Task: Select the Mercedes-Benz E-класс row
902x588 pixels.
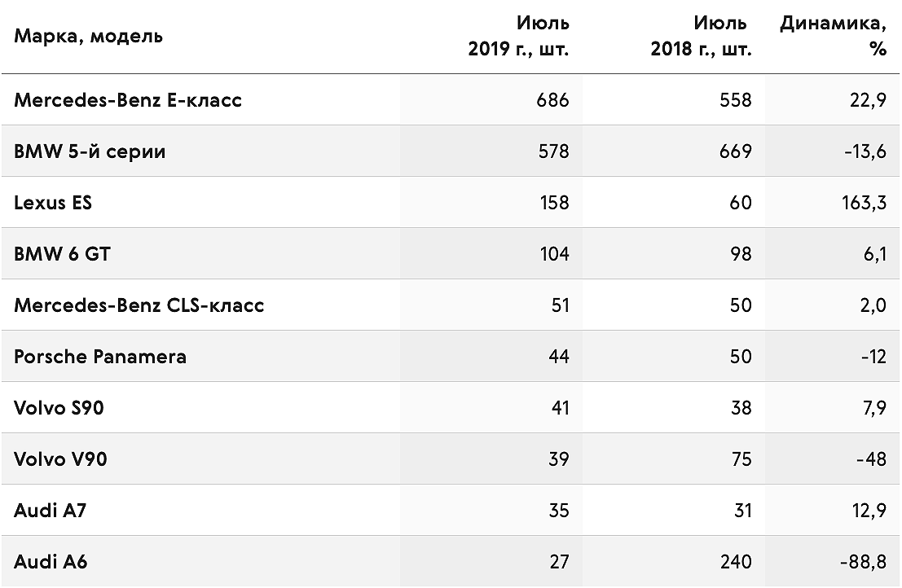Action: pyautogui.click(x=451, y=100)
